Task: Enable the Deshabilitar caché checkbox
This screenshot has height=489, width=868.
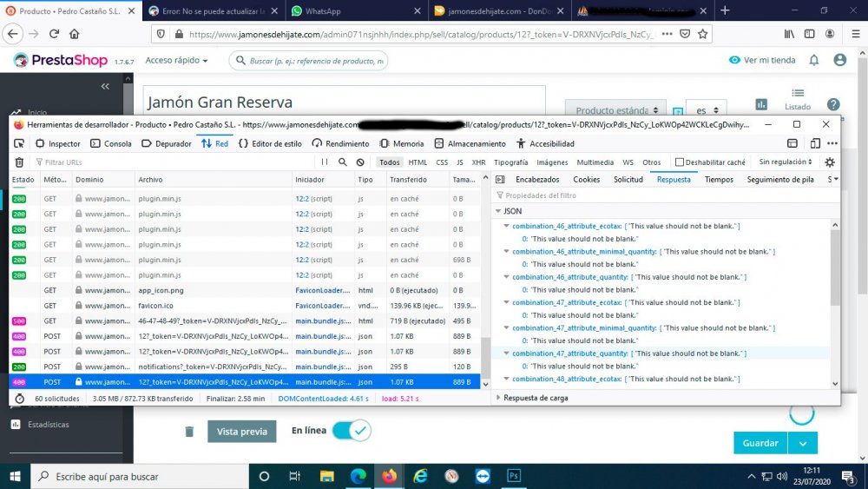Action: [x=680, y=162]
